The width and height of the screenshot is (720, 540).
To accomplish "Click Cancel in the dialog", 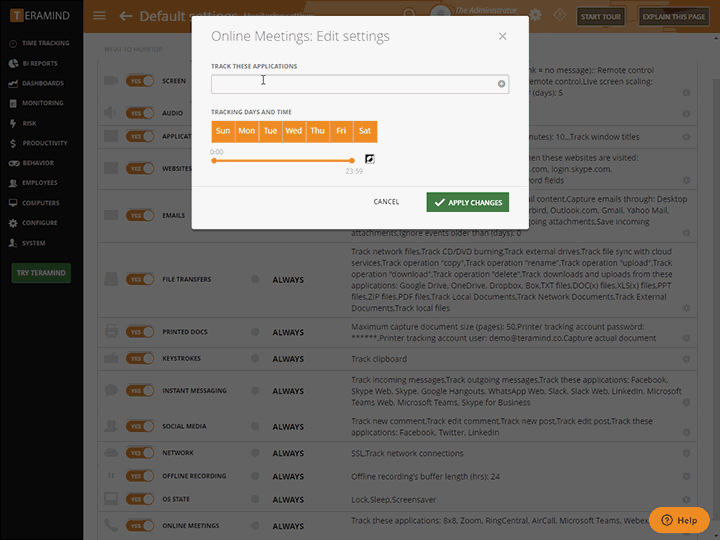I will [x=386, y=202].
